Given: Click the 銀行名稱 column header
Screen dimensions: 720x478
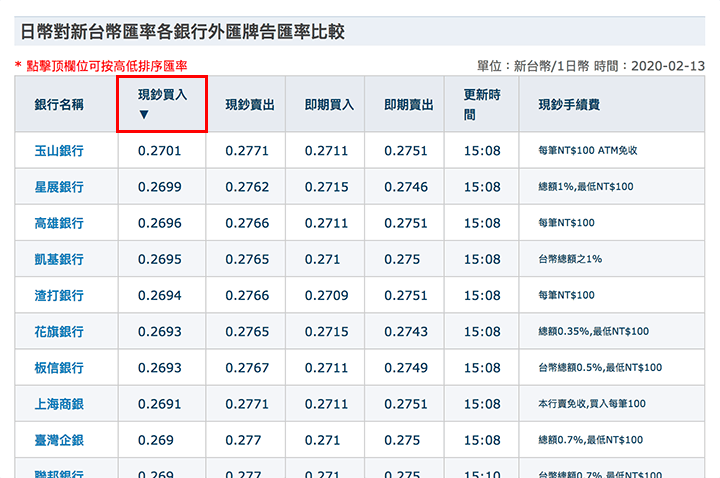Looking at the screenshot, I should pyautogui.click(x=59, y=105).
